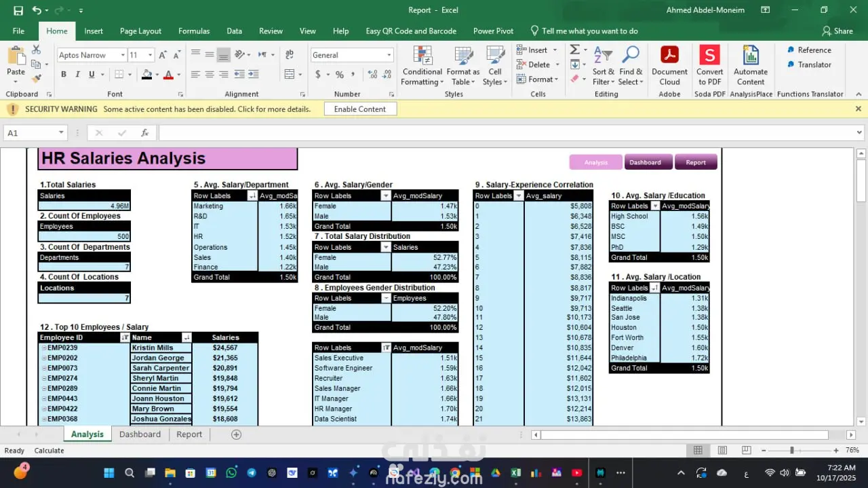Click the Format Painter brush icon

36,78
